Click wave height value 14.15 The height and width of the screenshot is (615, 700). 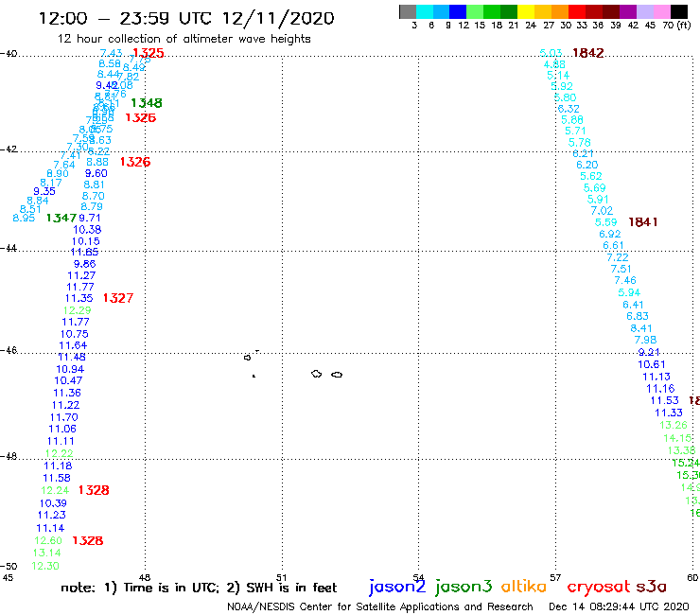coord(677,438)
